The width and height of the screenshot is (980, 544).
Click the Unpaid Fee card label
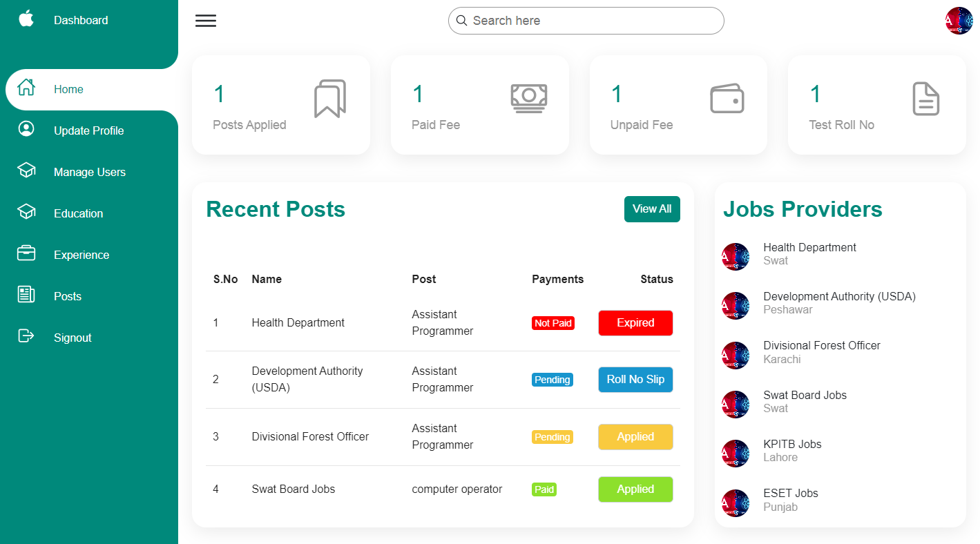tap(642, 125)
